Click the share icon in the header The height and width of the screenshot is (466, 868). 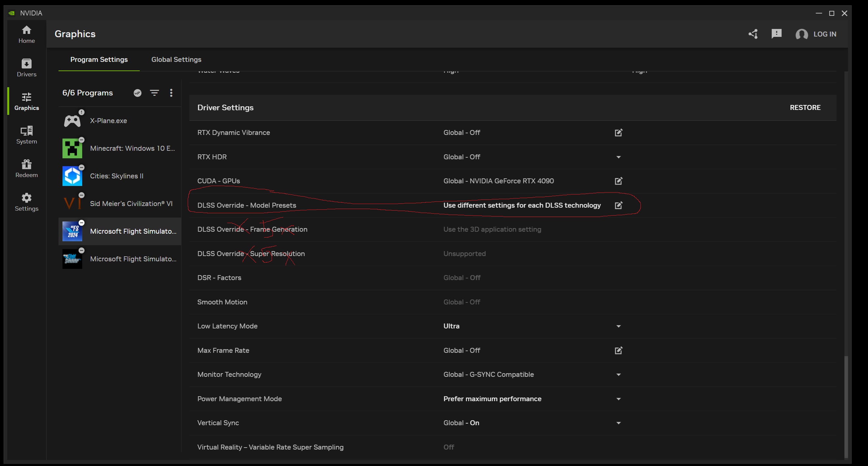tap(753, 34)
